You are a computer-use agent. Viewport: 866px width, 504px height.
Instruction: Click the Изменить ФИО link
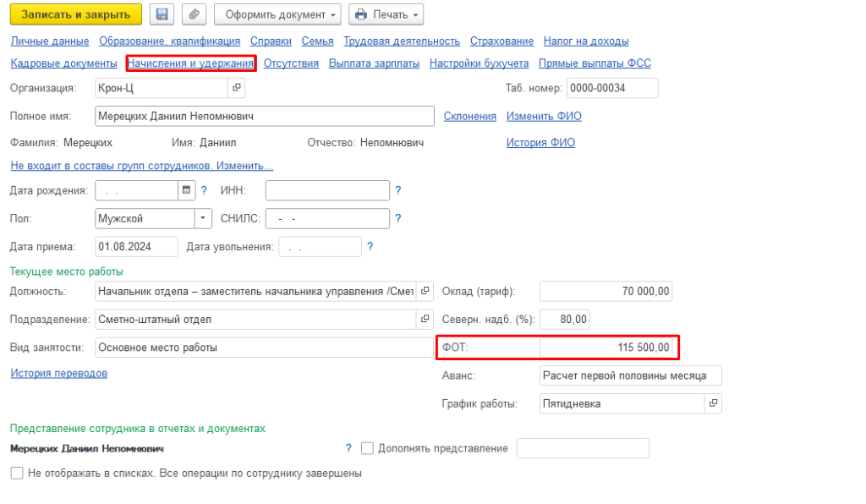(x=544, y=116)
